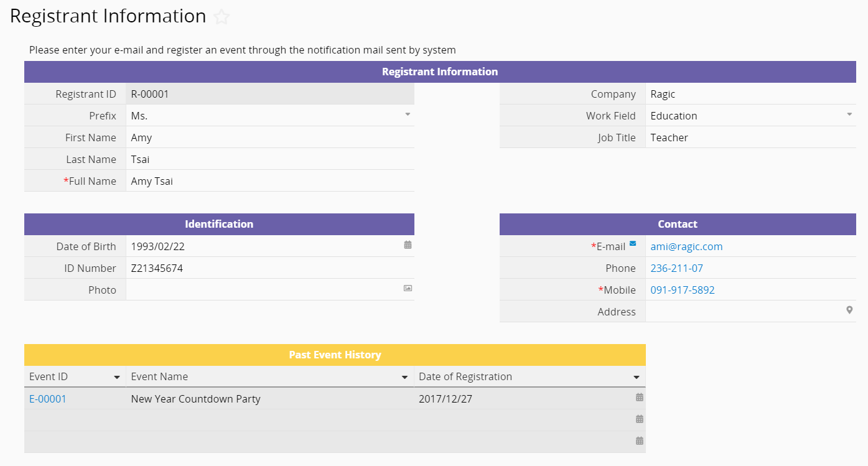Open calendar picker for Date of Birth

pos(408,245)
